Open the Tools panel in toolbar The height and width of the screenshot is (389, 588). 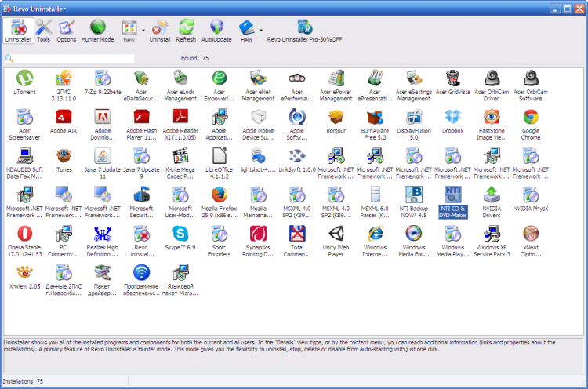pos(43,31)
